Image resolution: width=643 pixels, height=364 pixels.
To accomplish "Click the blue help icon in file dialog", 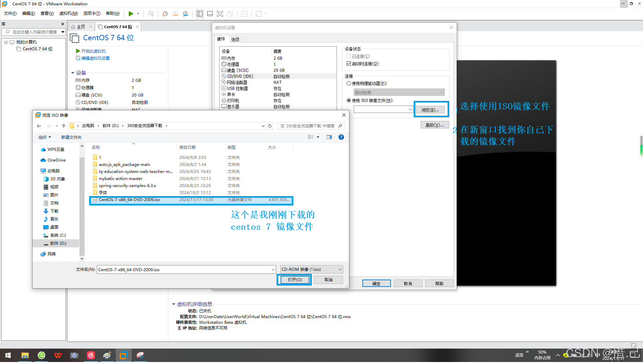I will [341, 137].
